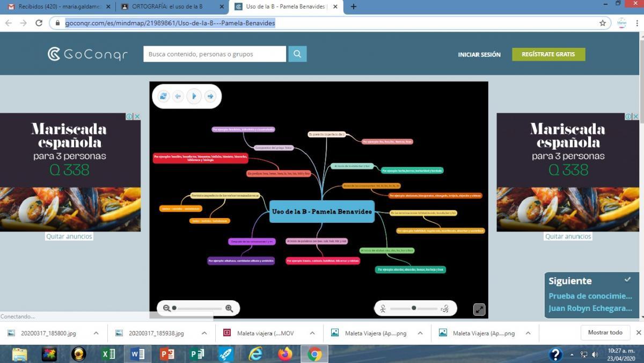
Task: Close the downloads bar
Action: tap(638, 333)
